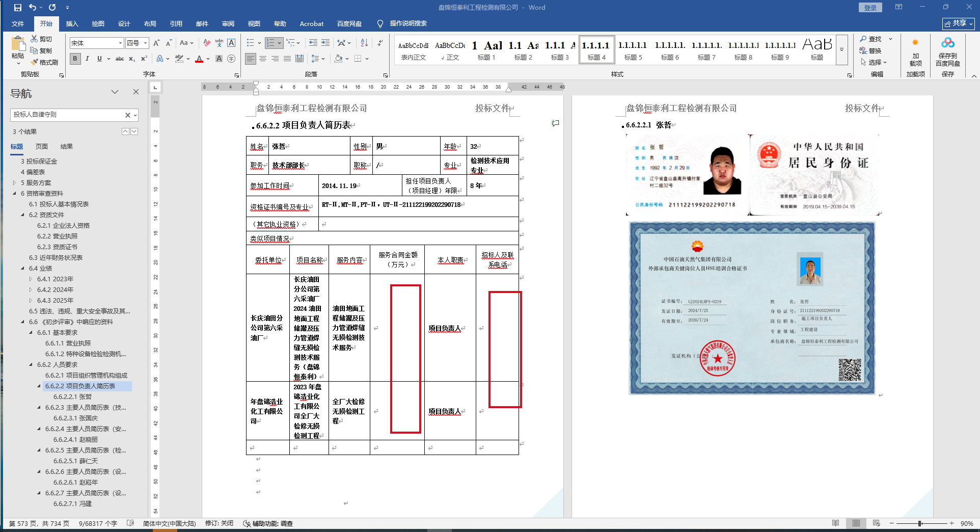This screenshot has width=980, height=532.
Task: Set the font color using red A button
Action: (199, 59)
